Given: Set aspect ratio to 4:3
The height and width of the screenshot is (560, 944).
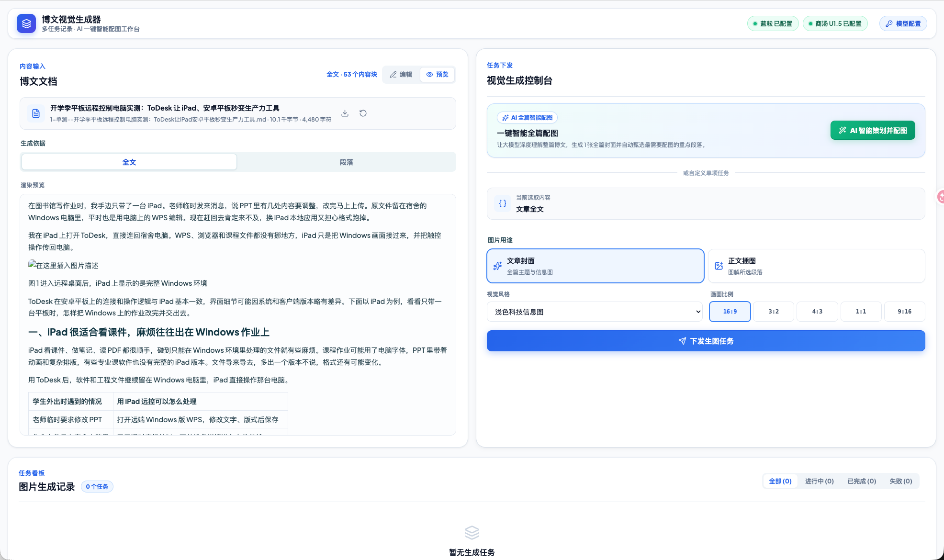Looking at the screenshot, I should pos(817,312).
